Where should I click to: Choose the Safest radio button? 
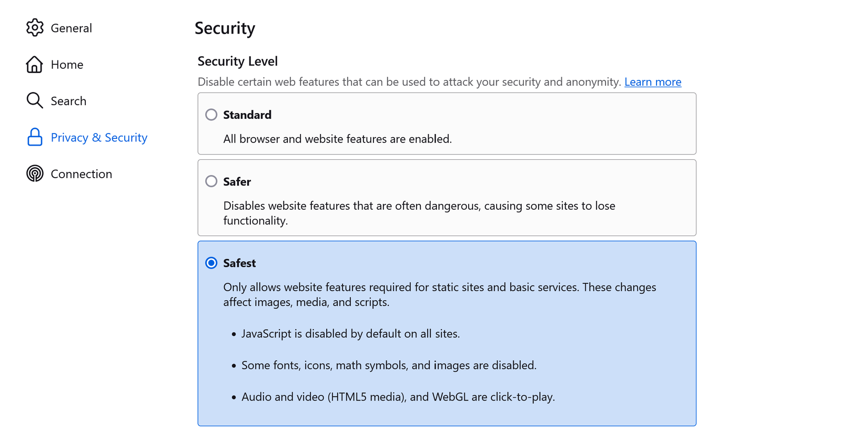pyautogui.click(x=211, y=263)
